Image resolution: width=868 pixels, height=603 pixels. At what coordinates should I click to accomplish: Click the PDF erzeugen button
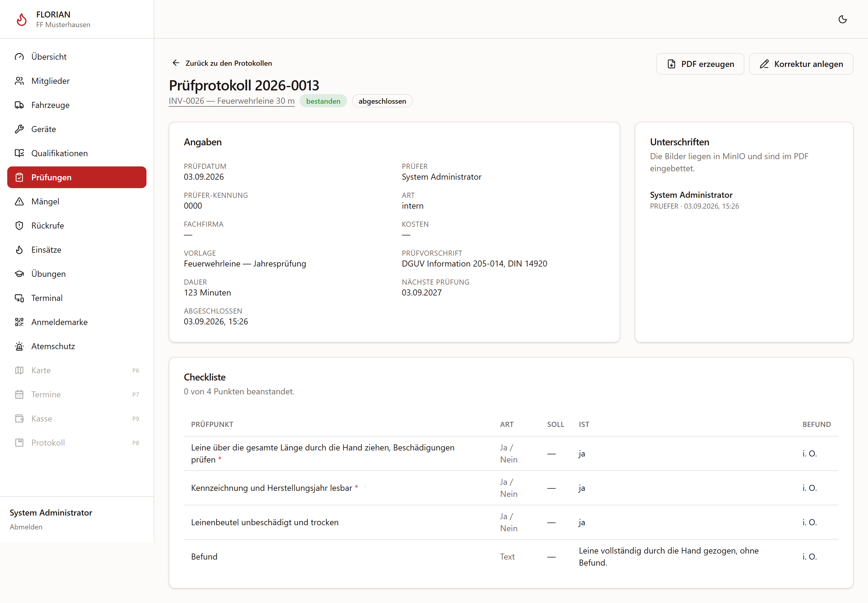click(700, 64)
